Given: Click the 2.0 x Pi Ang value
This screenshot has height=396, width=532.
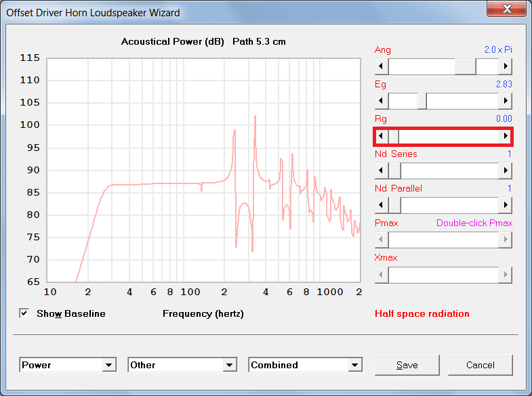Looking at the screenshot, I should click(498, 50).
